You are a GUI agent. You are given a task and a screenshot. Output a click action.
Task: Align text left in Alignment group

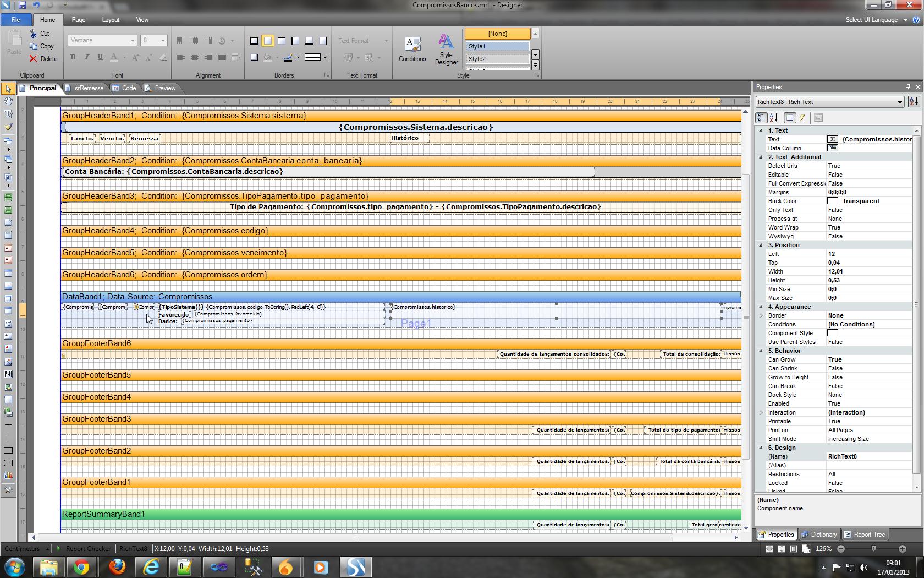point(181,57)
